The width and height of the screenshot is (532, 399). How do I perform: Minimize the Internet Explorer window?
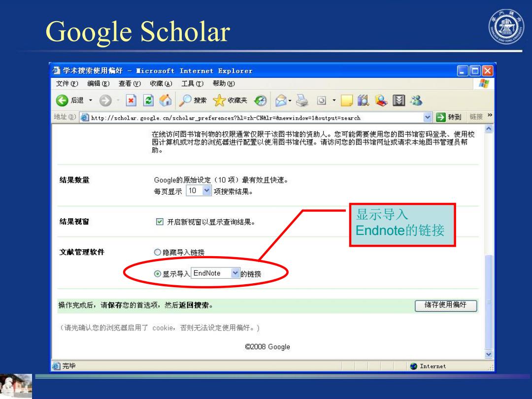pyautogui.click(x=463, y=71)
